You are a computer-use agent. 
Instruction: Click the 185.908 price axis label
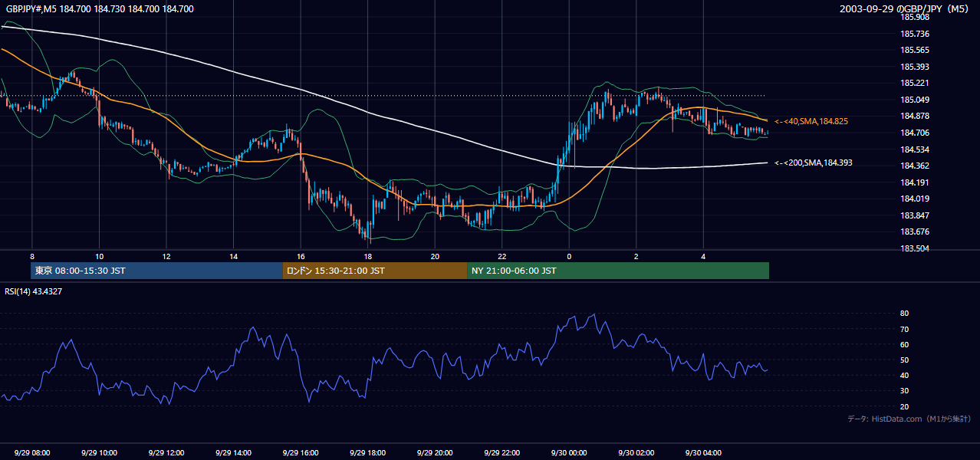[914, 17]
